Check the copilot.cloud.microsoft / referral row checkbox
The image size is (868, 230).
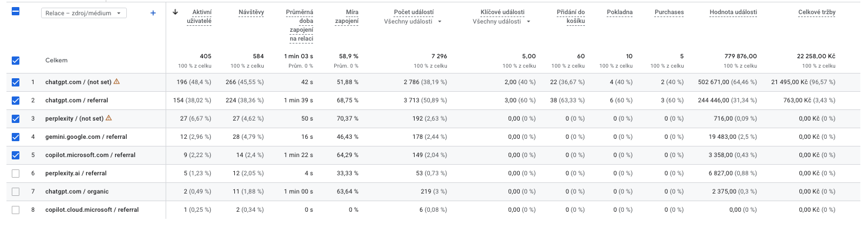pos(16,210)
